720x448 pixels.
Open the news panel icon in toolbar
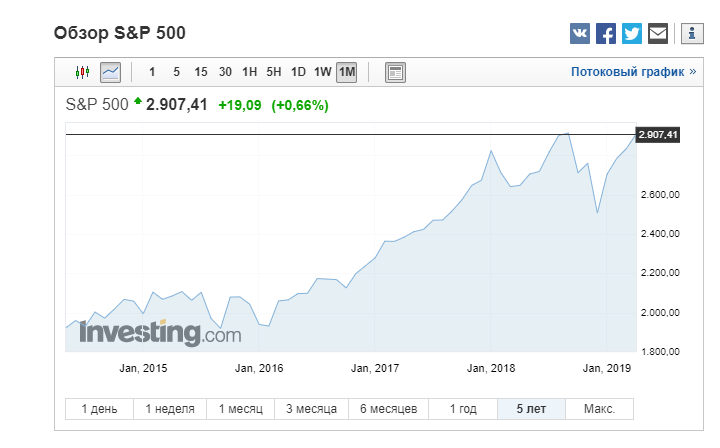395,72
